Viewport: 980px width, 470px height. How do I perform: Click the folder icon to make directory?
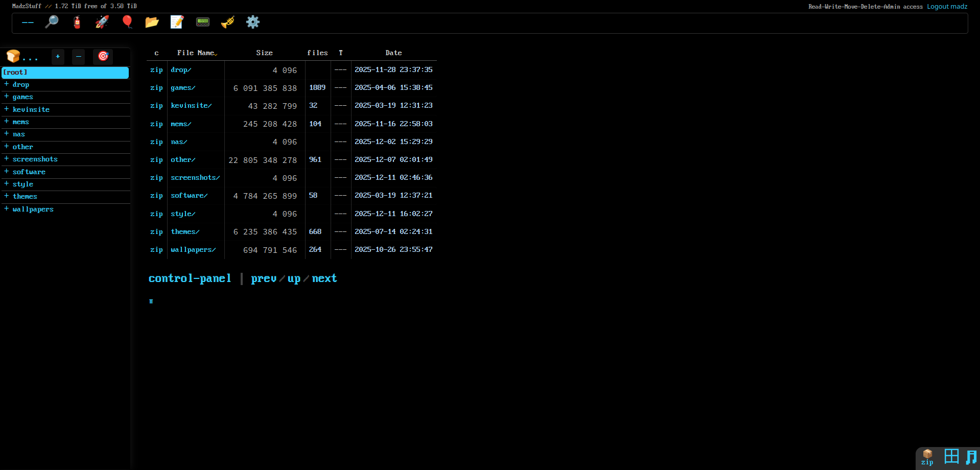152,22
